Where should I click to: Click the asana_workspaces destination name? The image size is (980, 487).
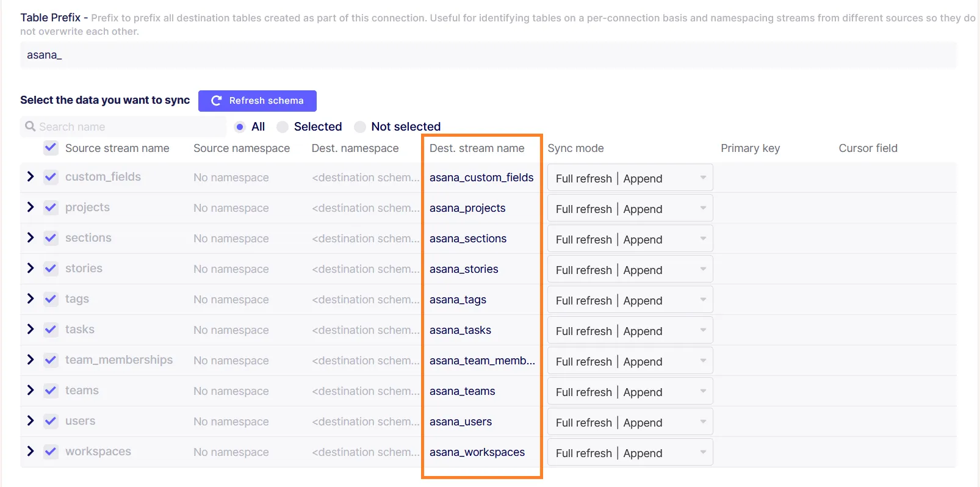click(477, 452)
